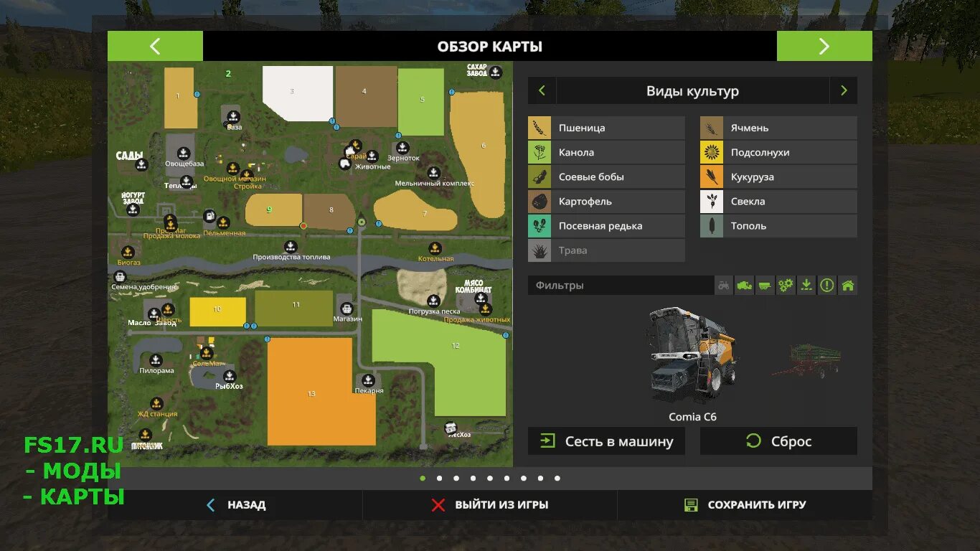Go to previous page with left arrow

point(155,46)
